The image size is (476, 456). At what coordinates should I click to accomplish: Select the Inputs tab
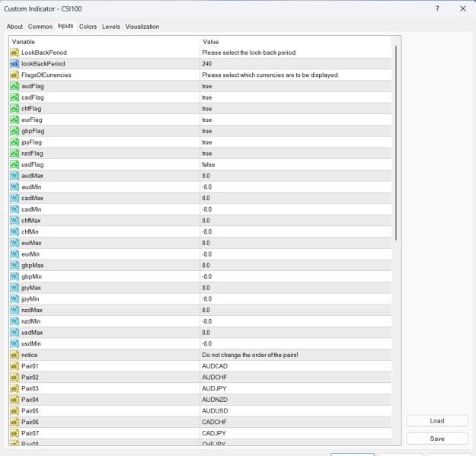point(65,26)
